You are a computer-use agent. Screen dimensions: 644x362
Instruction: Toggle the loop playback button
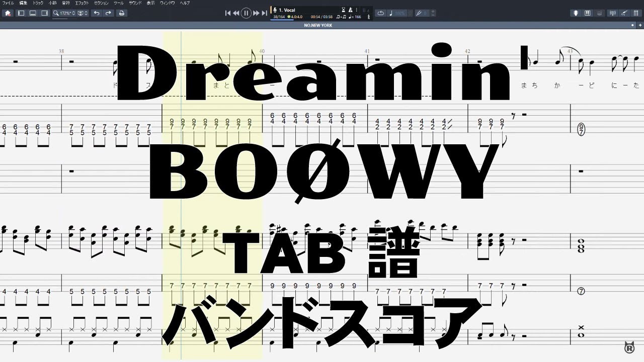tap(380, 13)
